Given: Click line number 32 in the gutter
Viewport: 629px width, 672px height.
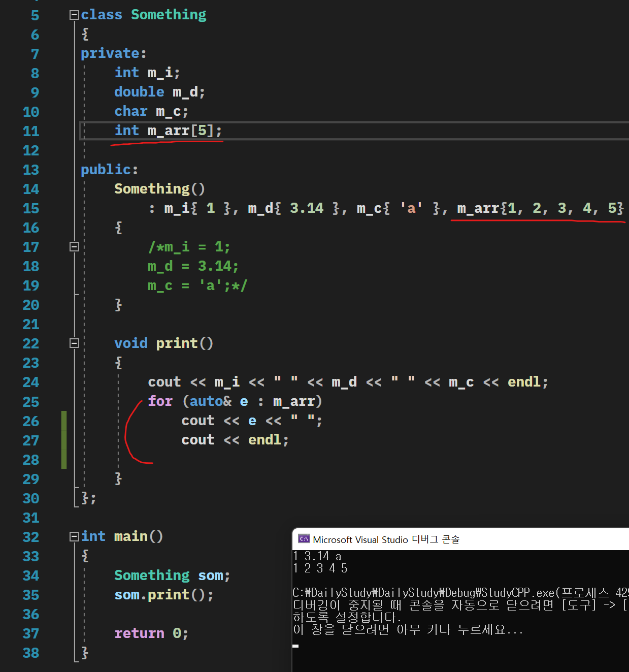Looking at the screenshot, I should point(31,537).
